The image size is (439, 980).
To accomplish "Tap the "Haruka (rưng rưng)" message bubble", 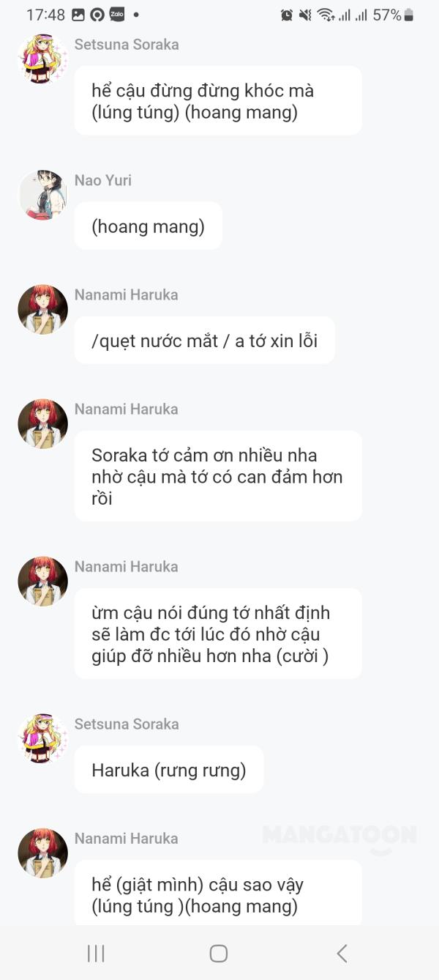I will coord(169,770).
